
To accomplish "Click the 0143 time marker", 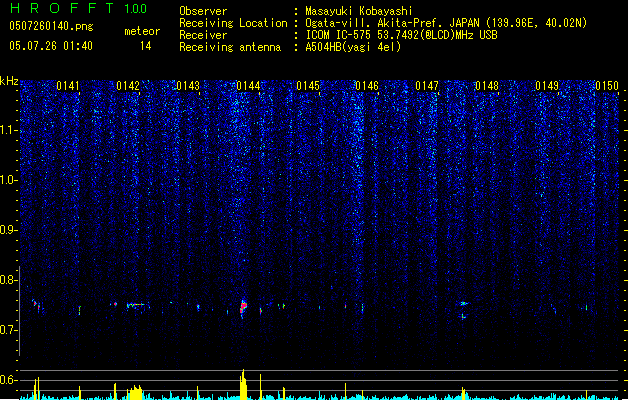I will click(x=188, y=86).
